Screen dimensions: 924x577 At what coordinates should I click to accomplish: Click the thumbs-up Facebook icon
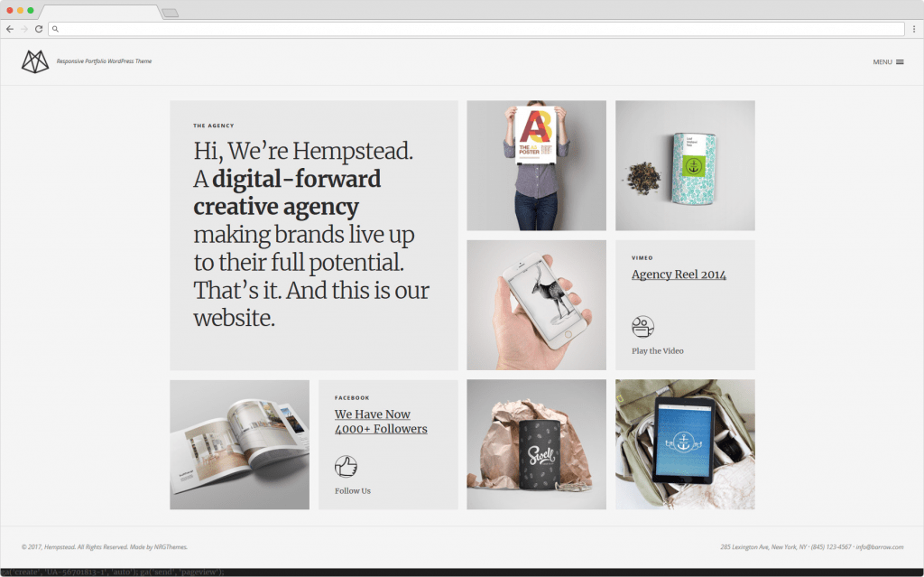346,466
